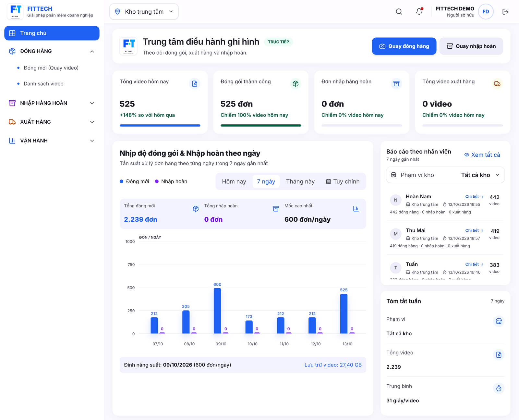The image size is (519, 420).
Task: Click the video file icon on Tổng video hôm nay card
Action: click(195, 84)
